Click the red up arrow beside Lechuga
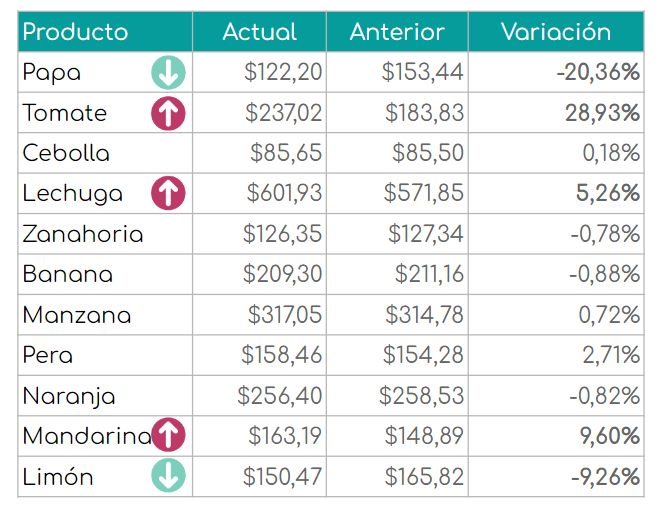The image size is (660, 510). (x=168, y=193)
